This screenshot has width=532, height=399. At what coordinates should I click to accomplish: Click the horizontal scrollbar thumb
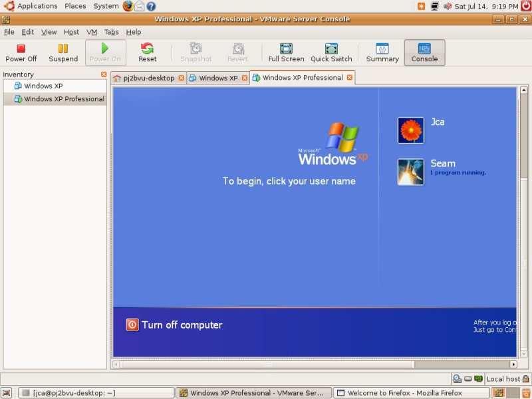[x=268, y=364]
